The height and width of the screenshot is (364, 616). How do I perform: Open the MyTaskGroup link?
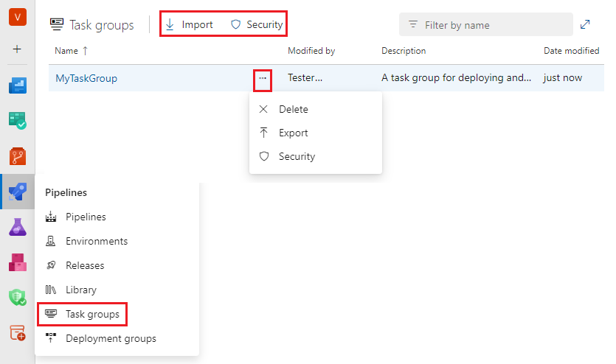point(86,78)
